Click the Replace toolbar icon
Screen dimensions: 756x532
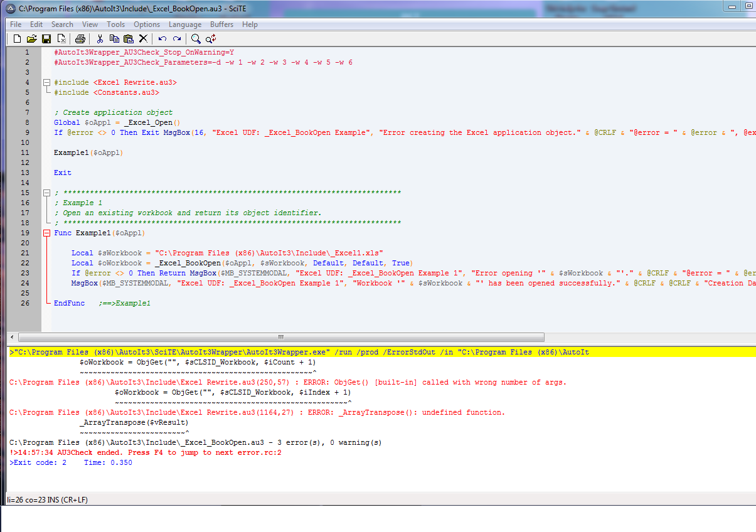coord(211,39)
